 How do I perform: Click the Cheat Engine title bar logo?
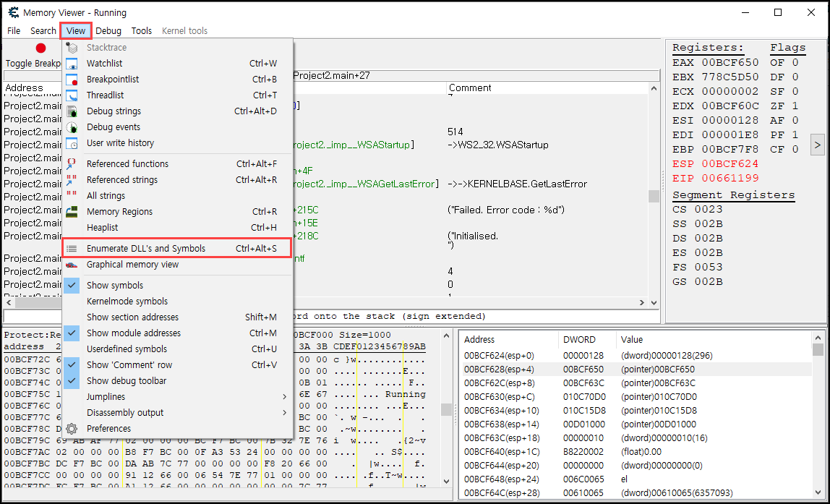[13, 12]
